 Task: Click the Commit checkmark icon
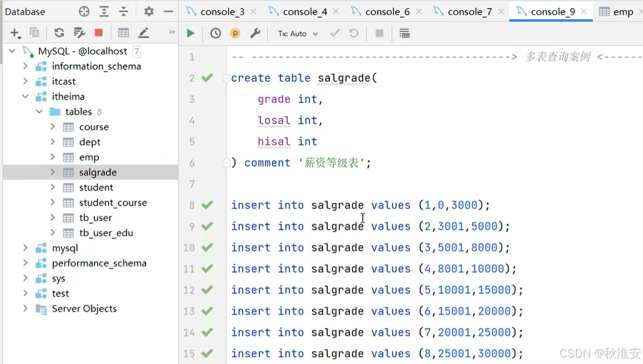point(335,33)
